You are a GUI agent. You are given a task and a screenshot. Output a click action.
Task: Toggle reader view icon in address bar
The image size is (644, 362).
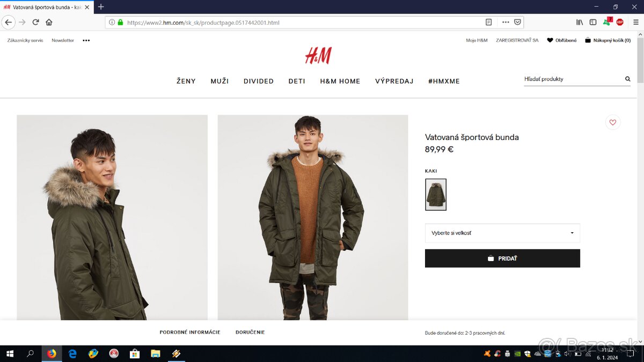(x=488, y=23)
